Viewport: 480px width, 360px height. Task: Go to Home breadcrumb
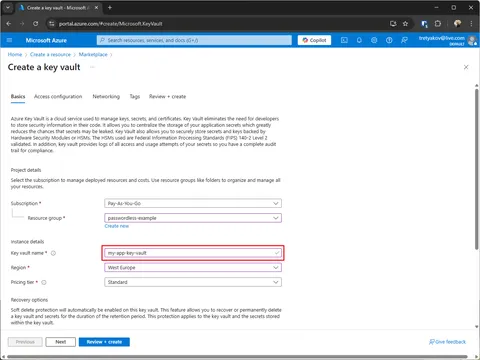15,54
